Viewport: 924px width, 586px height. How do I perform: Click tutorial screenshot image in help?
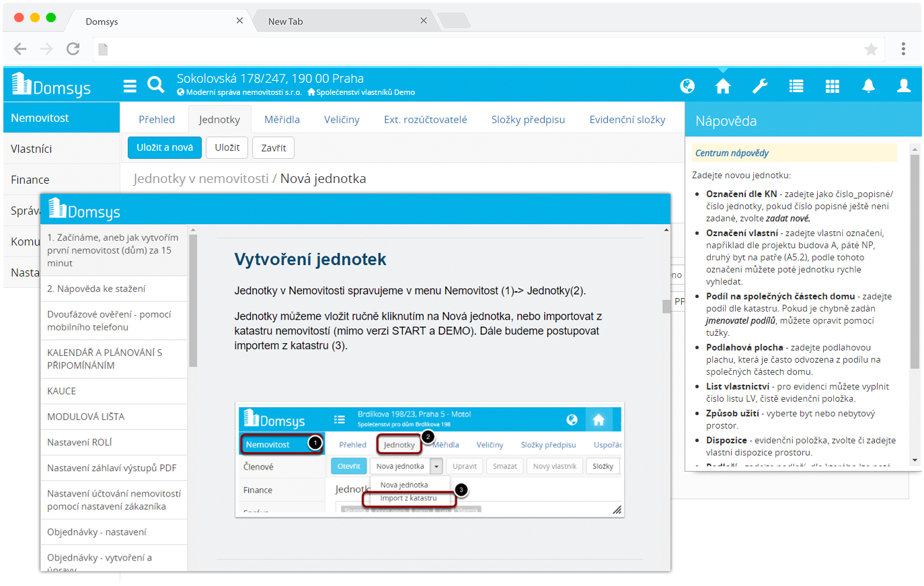point(430,460)
